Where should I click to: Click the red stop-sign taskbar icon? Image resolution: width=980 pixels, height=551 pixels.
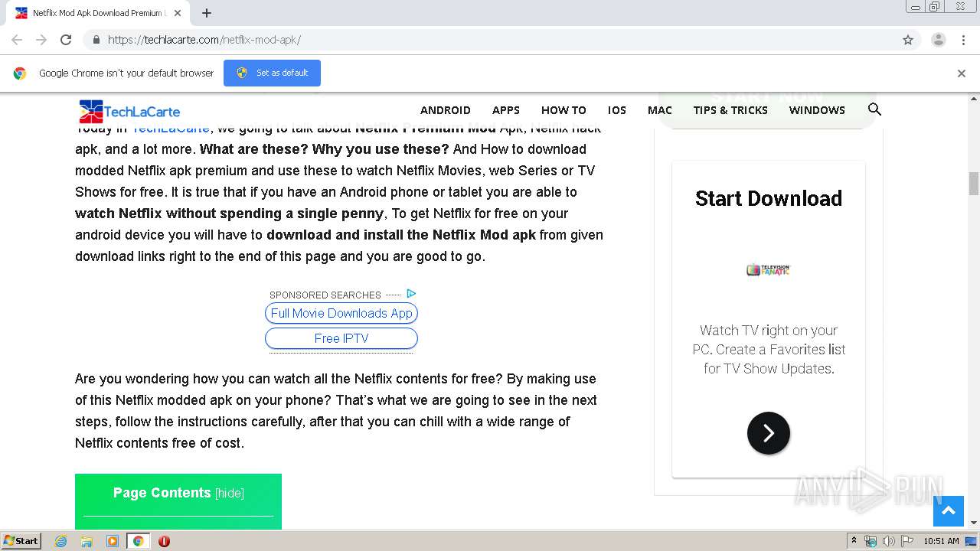164,541
